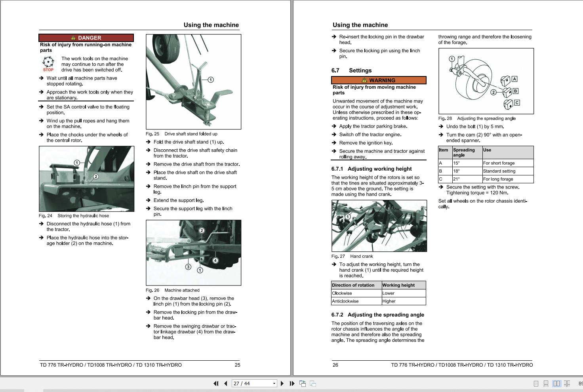Click caption 'Fig. 28 Adjusting the spreading angle'
The image size is (583, 392).
477,118
